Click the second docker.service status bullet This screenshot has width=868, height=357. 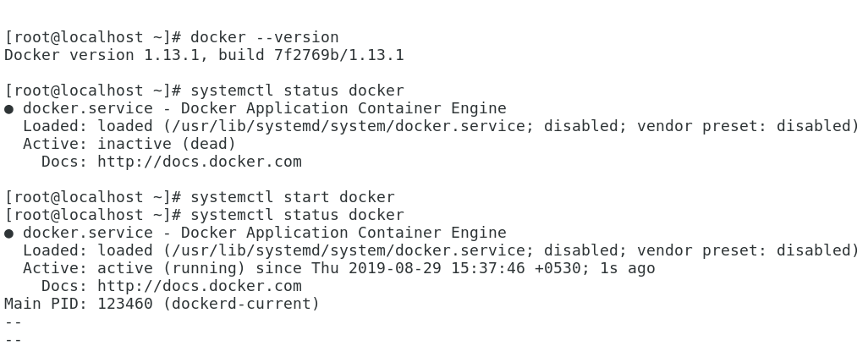8,233
